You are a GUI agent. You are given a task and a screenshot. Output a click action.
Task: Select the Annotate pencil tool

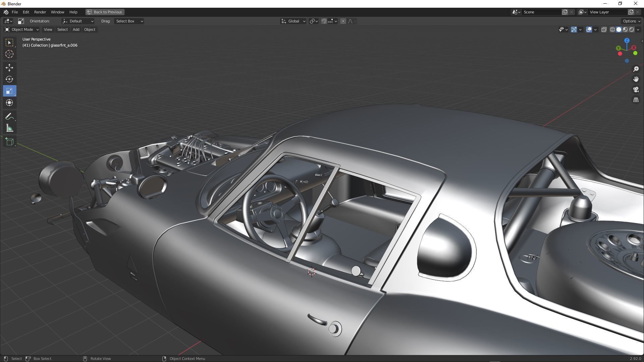[9, 116]
